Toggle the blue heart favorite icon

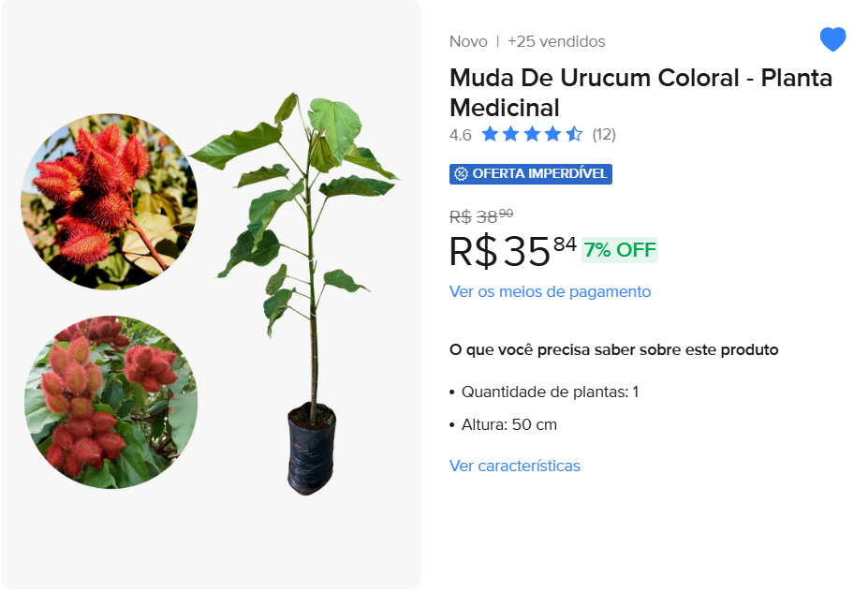(832, 39)
